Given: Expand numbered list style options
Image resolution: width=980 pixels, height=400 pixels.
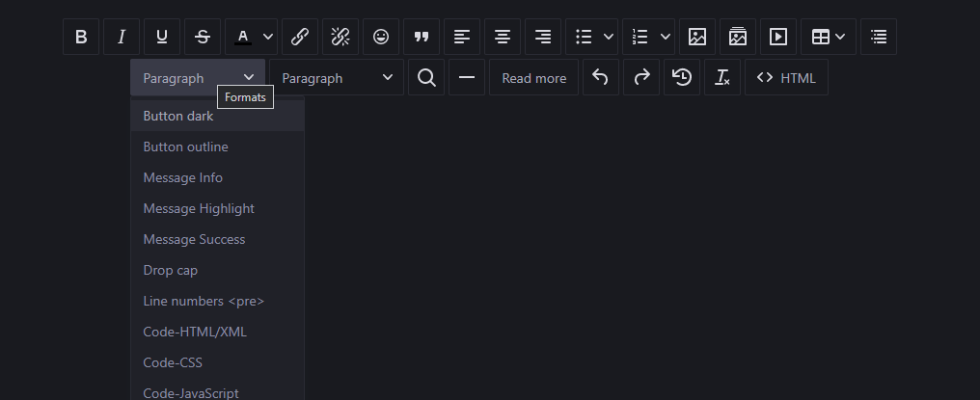Looking at the screenshot, I should [x=667, y=37].
